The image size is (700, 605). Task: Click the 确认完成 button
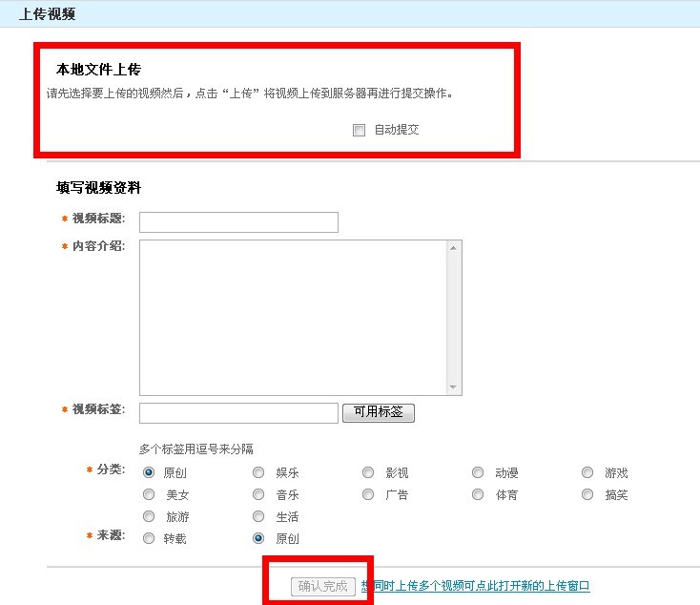click(x=322, y=586)
